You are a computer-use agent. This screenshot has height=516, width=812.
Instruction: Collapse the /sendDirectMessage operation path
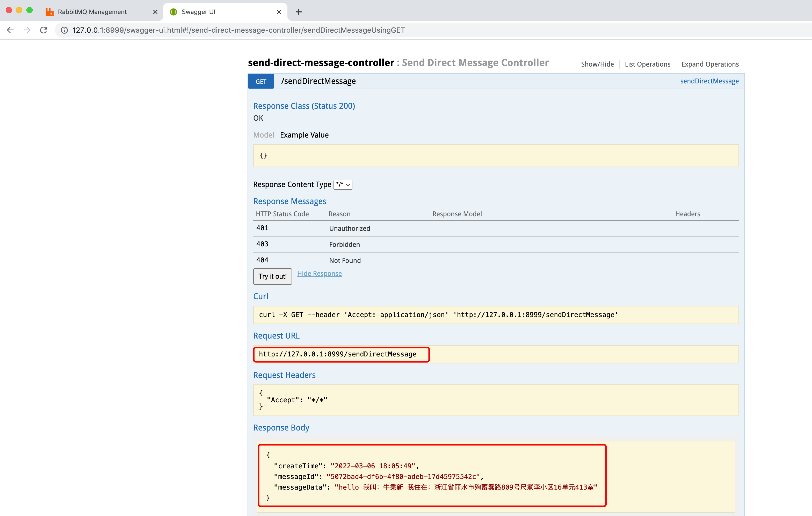coord(318,81)
